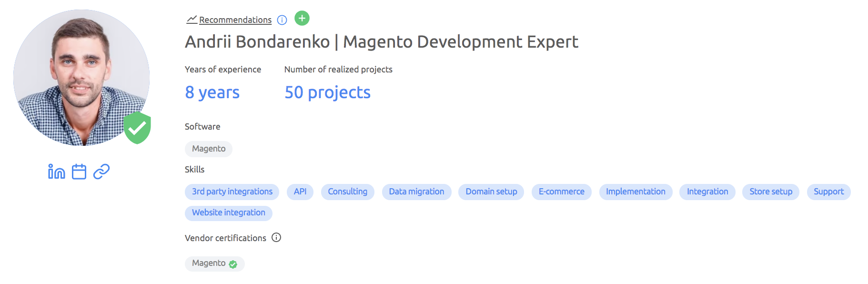Select the E-commerce skill tag
The width and height of the screenshot is (868, 284).
561,192
